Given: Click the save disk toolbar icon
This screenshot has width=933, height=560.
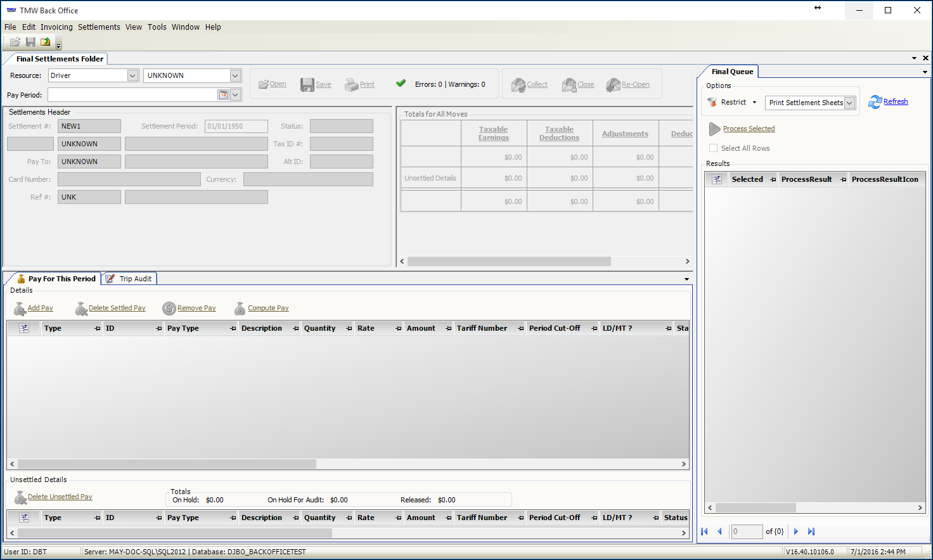Looking at the screenshot, I should (x=30, y=42).
